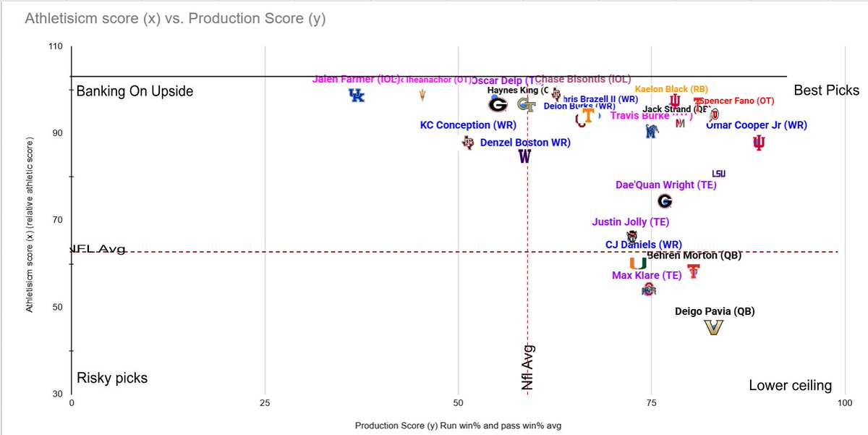Click the chart title text

pyautogui.click(x=175, y=19)
